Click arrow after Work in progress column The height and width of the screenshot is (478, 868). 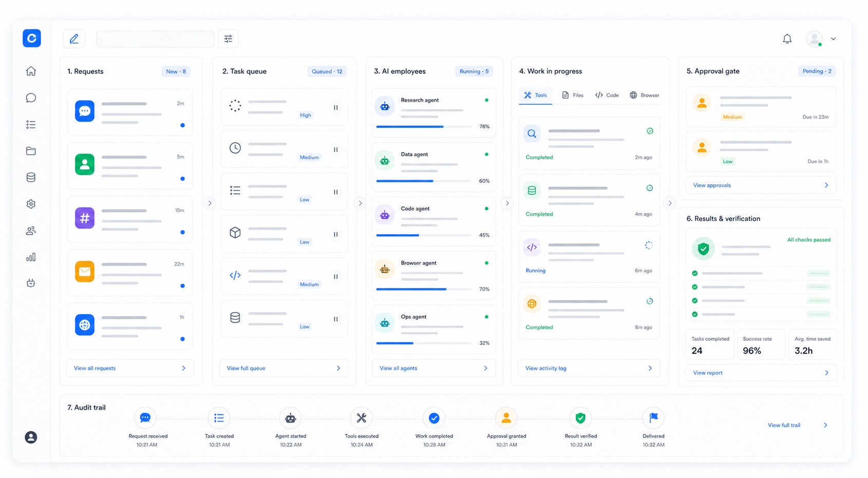[670, 203]
